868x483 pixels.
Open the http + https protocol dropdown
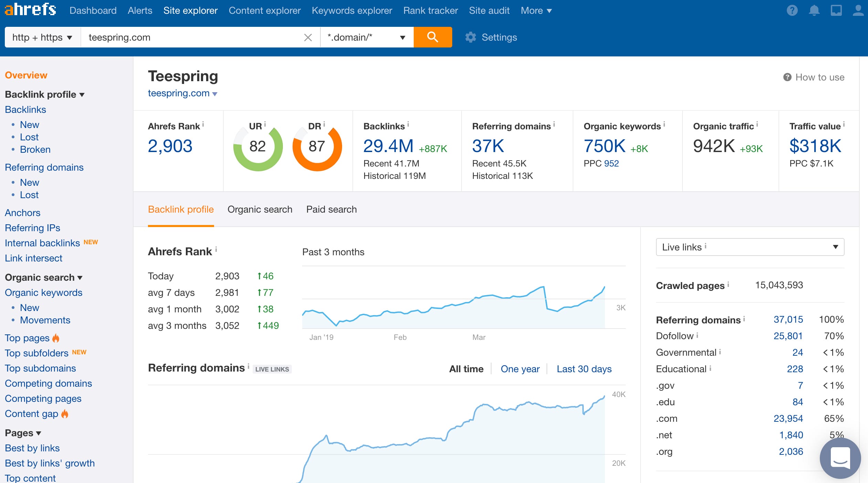pos(42,37)
